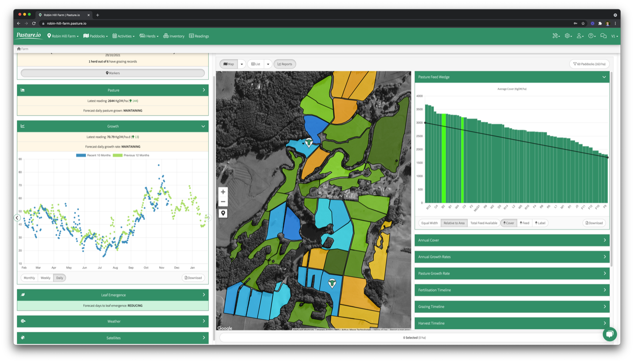Open the Robin Hill Farm menu
The width and height of the screenshot is (634, 364).
pyautogui.click(x=63, y=36)
